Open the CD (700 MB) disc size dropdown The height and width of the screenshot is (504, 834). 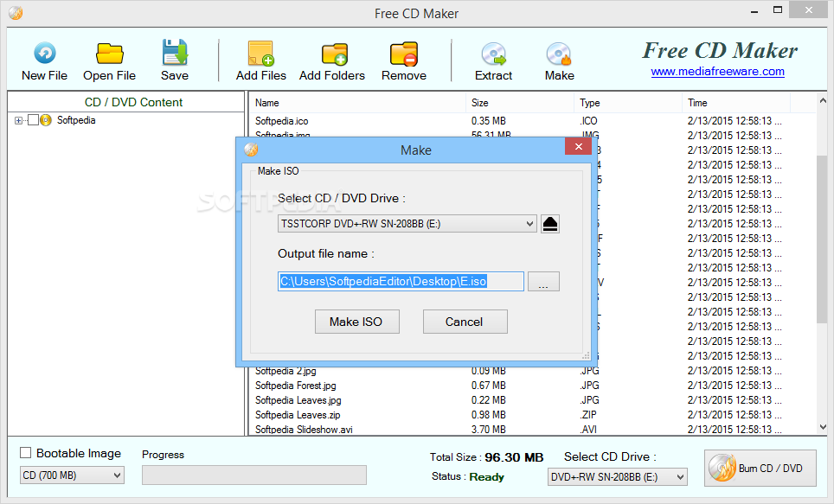click(73, 475)
